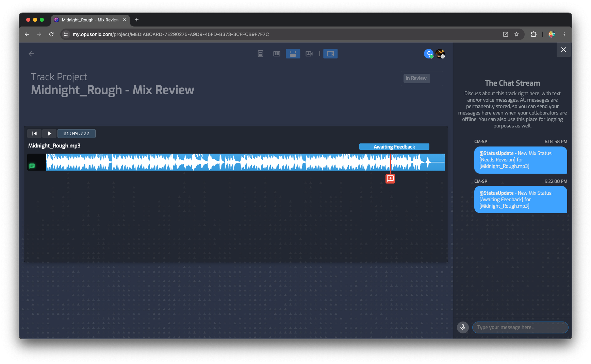591x364 pixels.
Task: Click the blue 'C' user avatar
Action: pyautogui.click(x=428, y=54)
